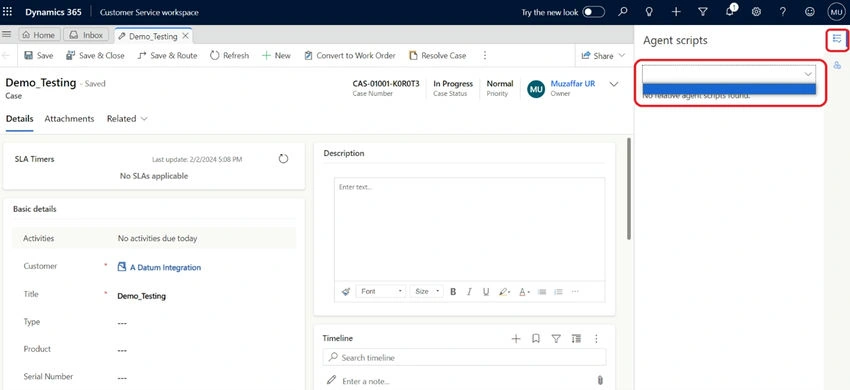
Task: Switch to the Attachments form tab
Action: [69, 119]
